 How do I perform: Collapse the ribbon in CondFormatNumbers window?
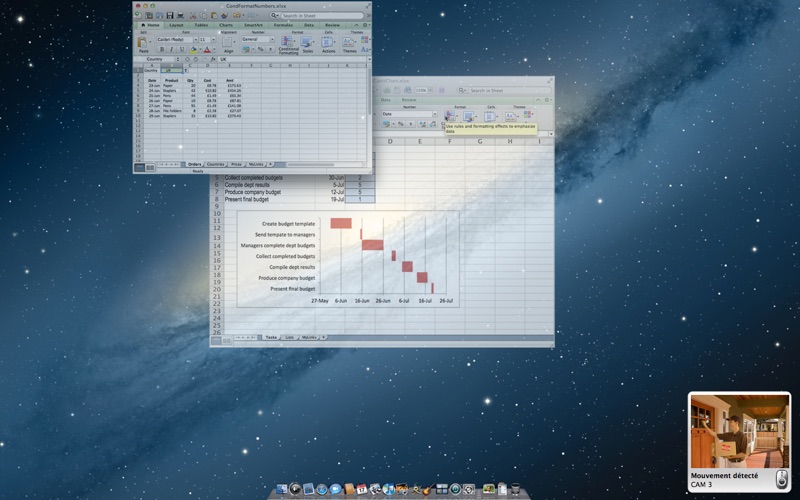point(357,25)
